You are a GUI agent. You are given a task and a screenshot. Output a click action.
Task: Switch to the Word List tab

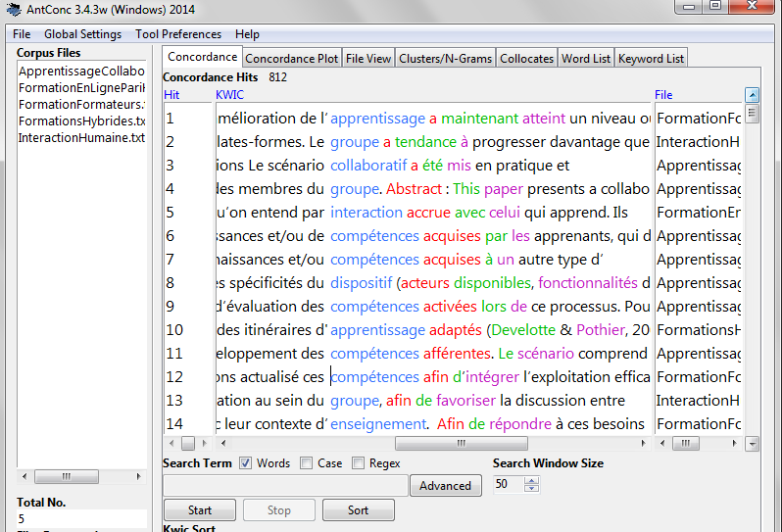(x=586, y=59)
